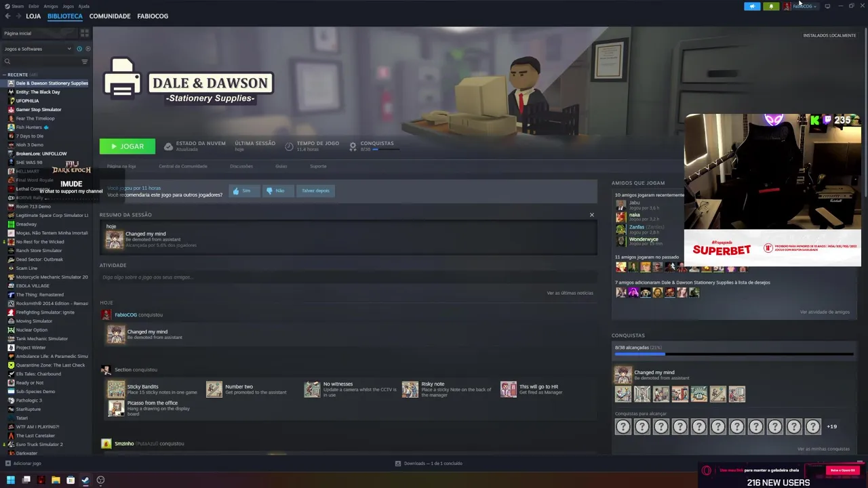The image size is (868, 488).
Task: Select Euro Truck Simulator 2 entry
Action: point(39,444)
